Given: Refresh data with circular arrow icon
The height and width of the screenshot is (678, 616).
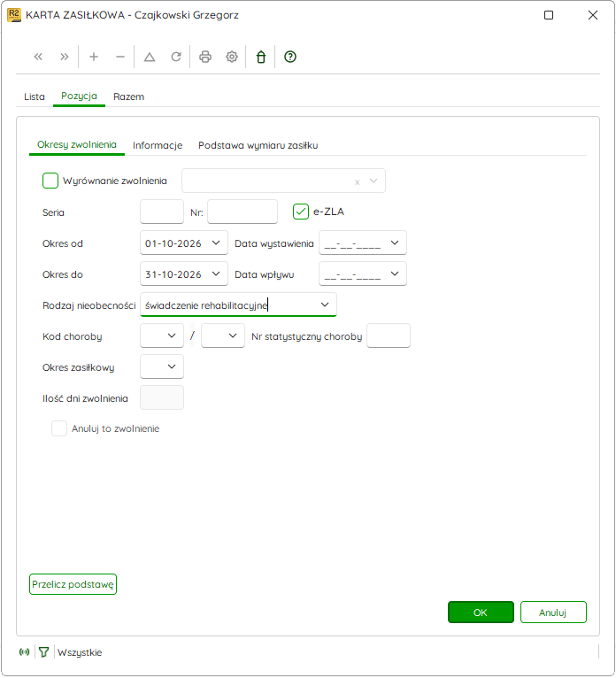Looking at the screenshot, I should tap(176, 57).
